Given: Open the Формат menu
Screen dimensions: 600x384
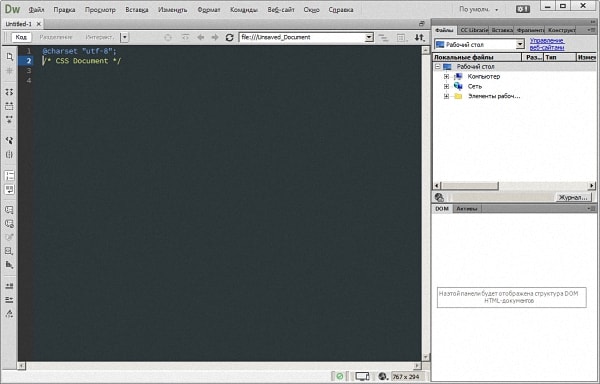Looking at the screenshot, I should pos(209,10).
